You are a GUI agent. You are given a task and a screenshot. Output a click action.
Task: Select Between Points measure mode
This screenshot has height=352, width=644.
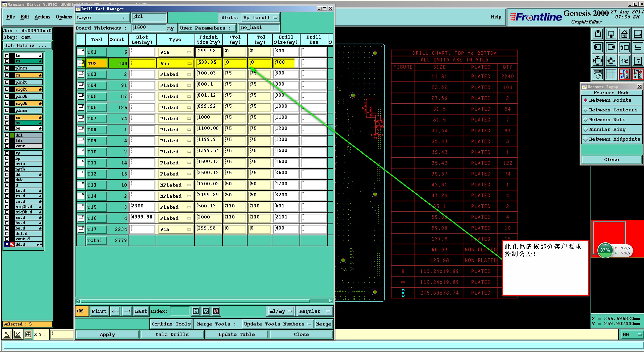611,100
